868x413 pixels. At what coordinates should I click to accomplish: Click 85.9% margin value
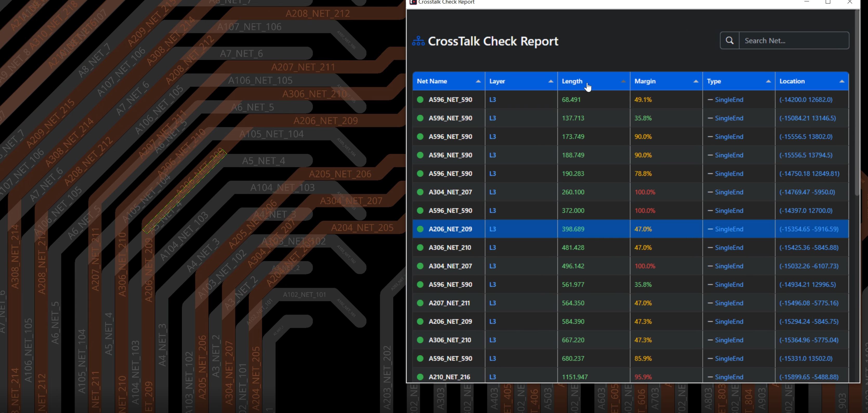point(643,358)
